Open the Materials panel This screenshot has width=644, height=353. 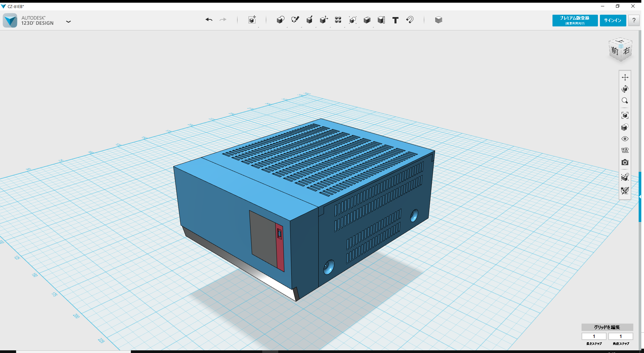click(438, 20)
